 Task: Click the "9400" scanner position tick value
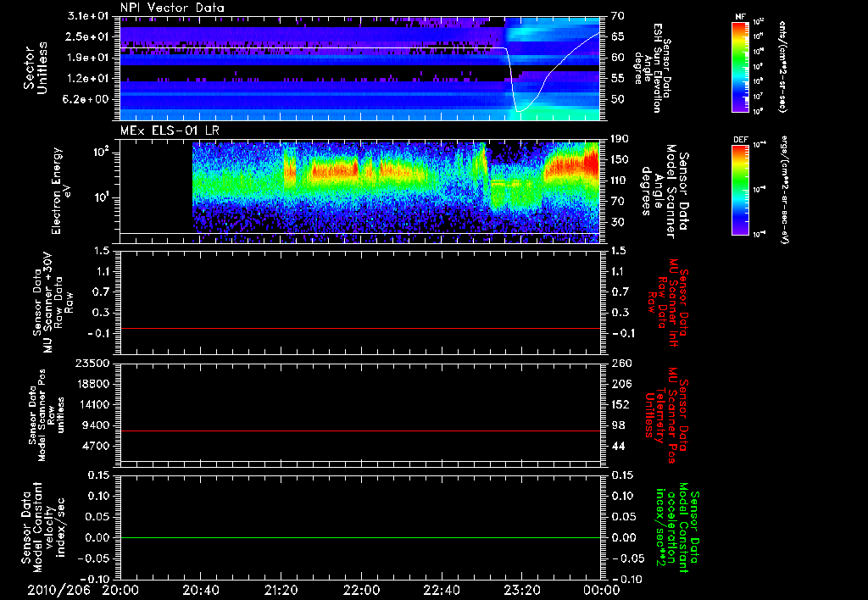coord(95,425)
